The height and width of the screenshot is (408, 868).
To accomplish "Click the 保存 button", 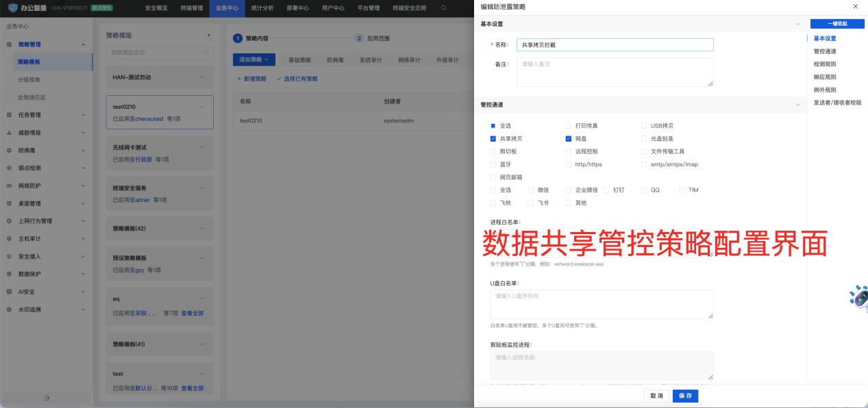I will [685, 396].
